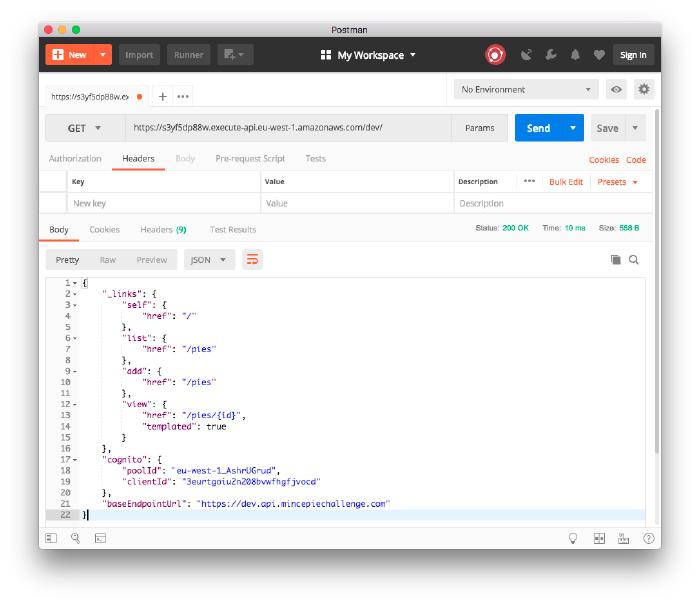The image size is (700, 604).
Task: Open the help question mark icon
Action: click(648, 538)
